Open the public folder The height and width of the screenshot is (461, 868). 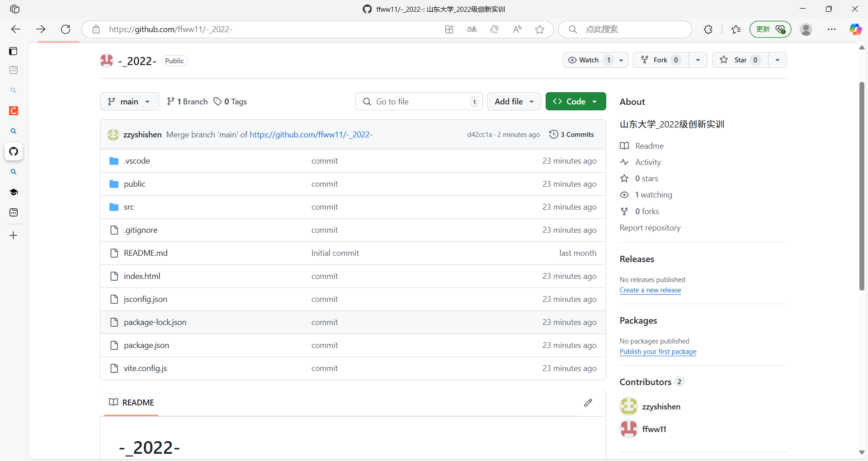(135, 184)
